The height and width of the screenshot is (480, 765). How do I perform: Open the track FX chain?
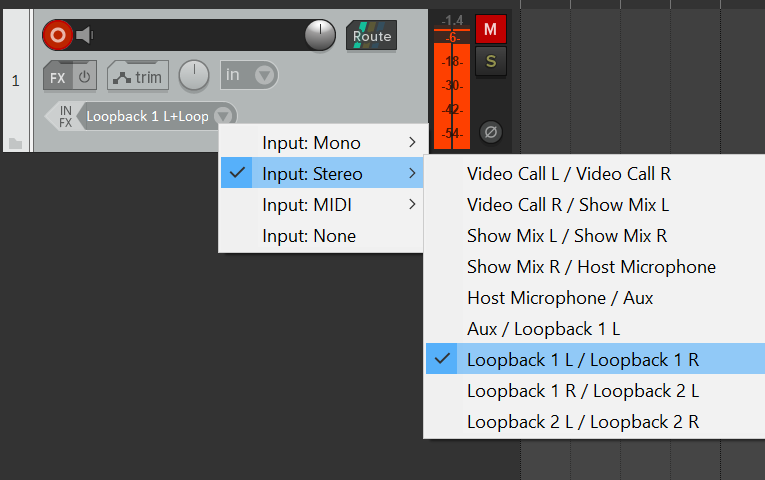click(x=58, y=77)
